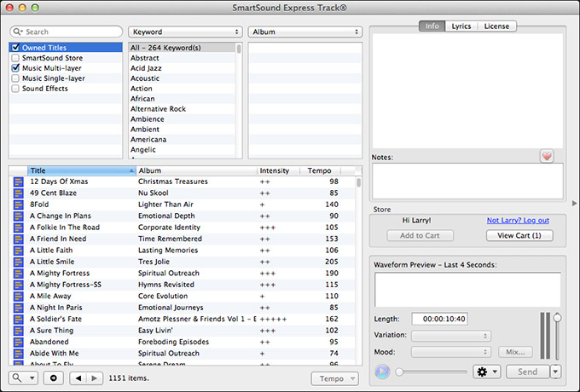Click the track icon for Abide With Me
580x392 pixels.
pos(18,354)
